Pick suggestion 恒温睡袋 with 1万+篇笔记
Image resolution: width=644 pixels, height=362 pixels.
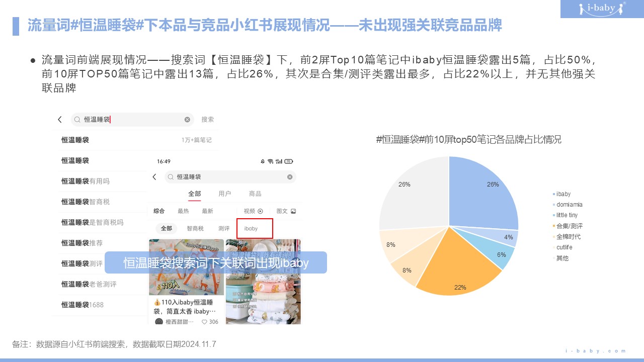pos(136,140)
